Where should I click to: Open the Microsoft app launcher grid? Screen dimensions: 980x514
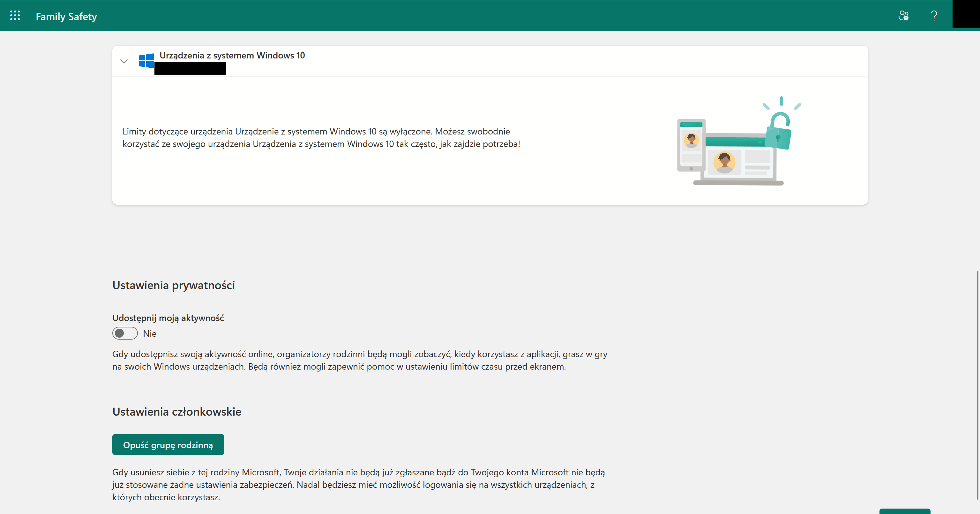click(15, 16)
